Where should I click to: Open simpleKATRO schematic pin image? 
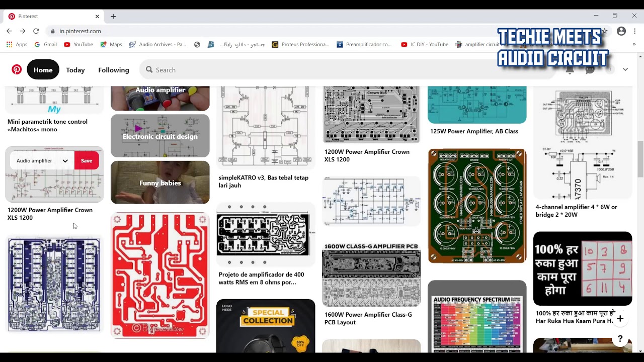click(x=266, y=128)
